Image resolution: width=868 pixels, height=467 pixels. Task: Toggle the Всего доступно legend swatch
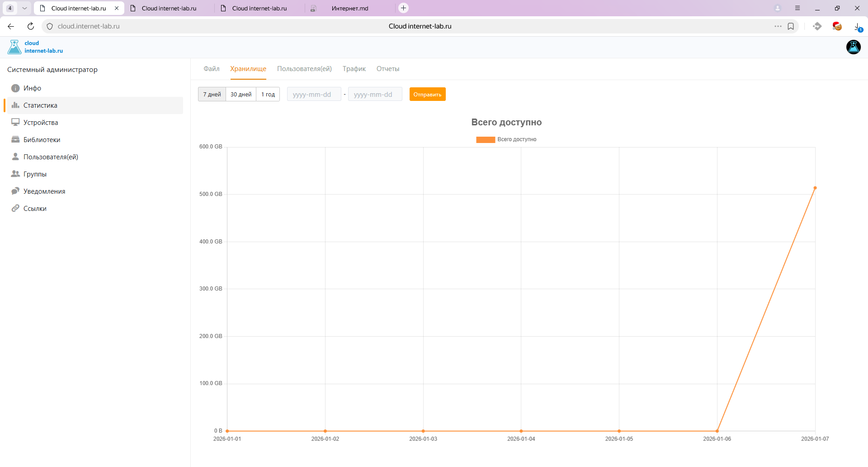point(486,140)
